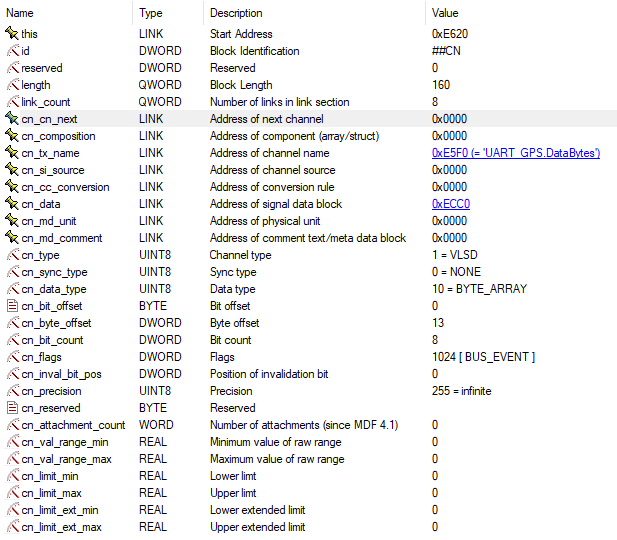Click the pin icon beside 'cn_md_unit'
The width and height of the screenshot is (617, 540).
[12, 221]
